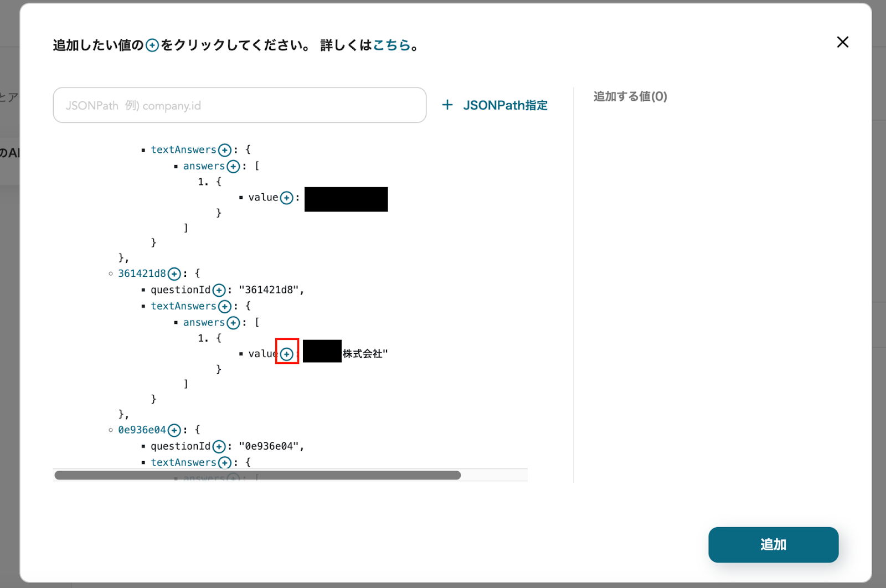This screenshot has height=588, width=886.
Task: Add the value with the fully redacted text
Action: (x=286, y=198)
